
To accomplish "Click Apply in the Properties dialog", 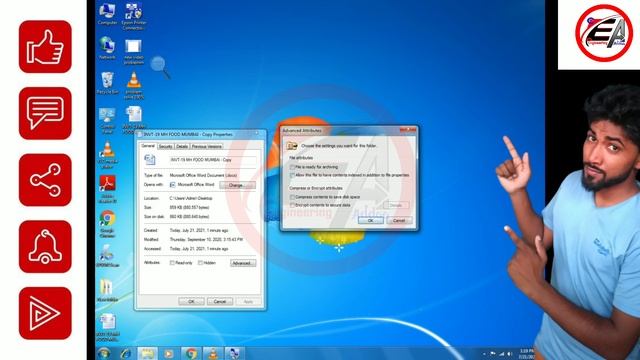I will [248, 302].
